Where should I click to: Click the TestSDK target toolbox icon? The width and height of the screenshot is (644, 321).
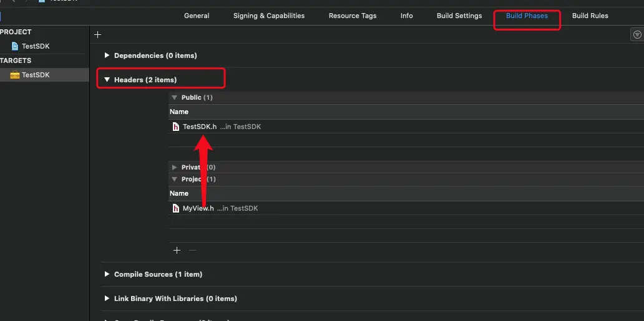tap(15, 75)
